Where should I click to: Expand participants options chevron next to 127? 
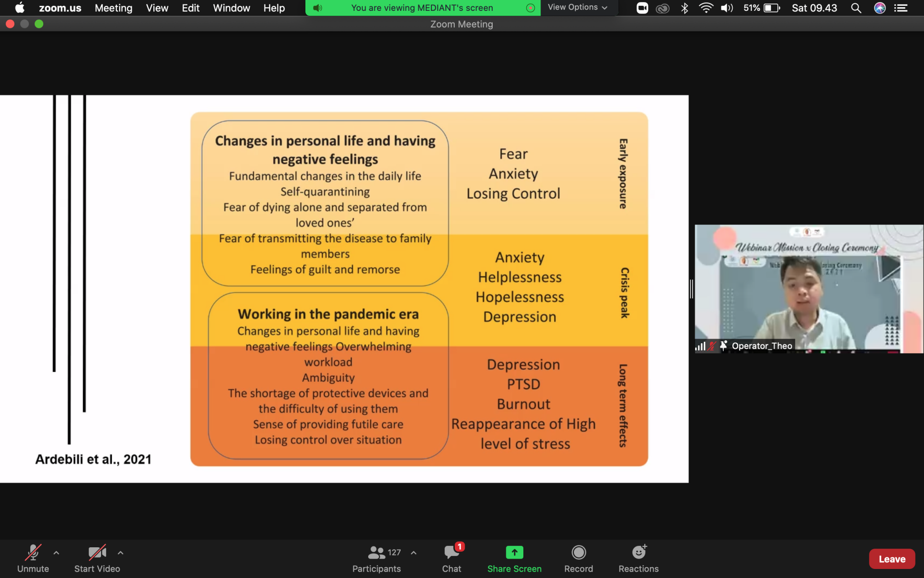tap(414, 553)
